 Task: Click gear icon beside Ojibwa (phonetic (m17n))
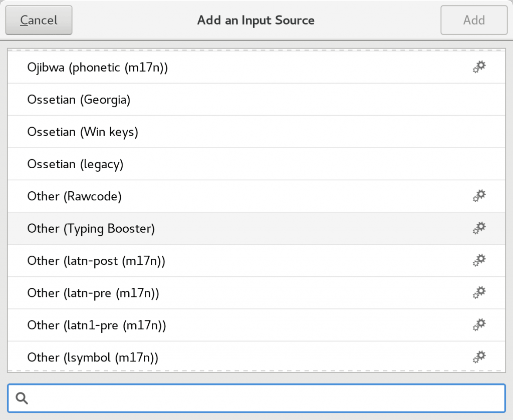click(479, 67)
